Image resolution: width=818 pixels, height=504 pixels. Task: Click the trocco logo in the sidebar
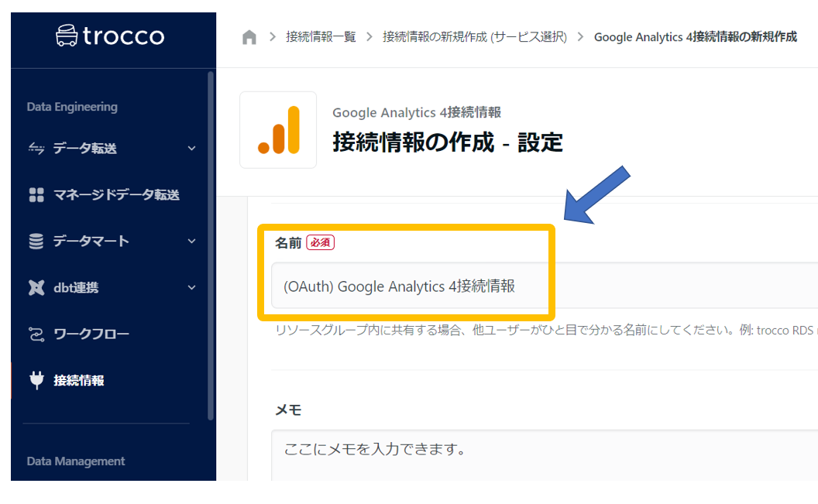click(111, 36)
